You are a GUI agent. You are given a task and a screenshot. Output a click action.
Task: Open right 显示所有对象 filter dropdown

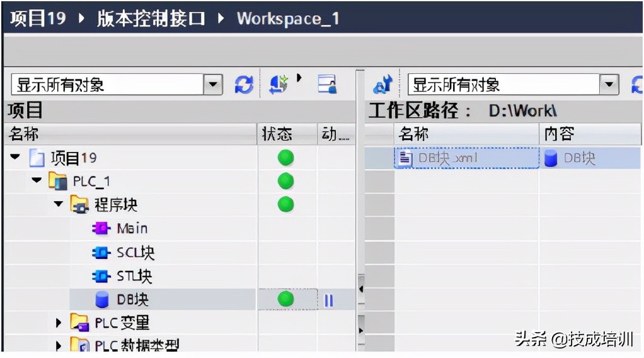[609, 84]
